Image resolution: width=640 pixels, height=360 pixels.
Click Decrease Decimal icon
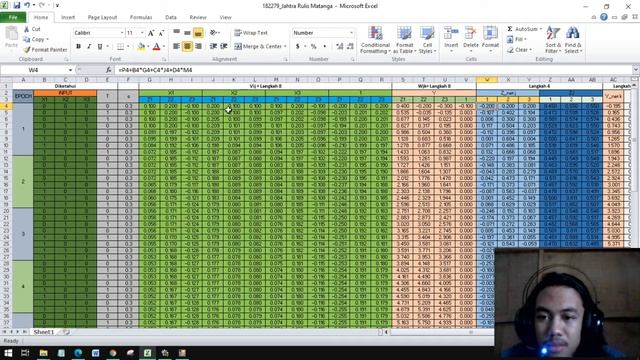pos(350,47)
